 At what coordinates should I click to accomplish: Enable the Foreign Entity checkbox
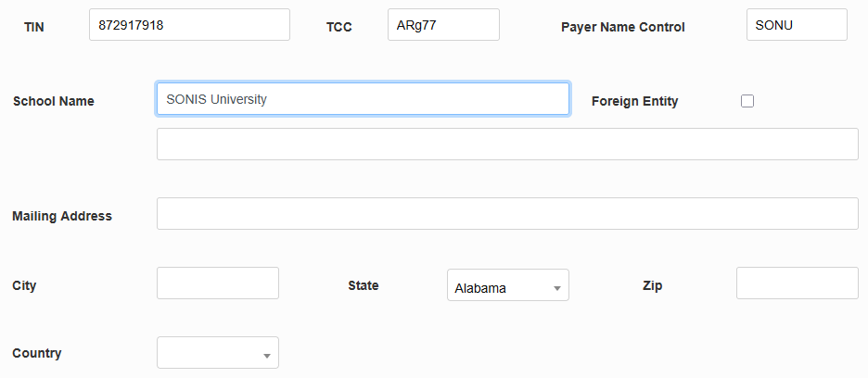pos(747,101)
